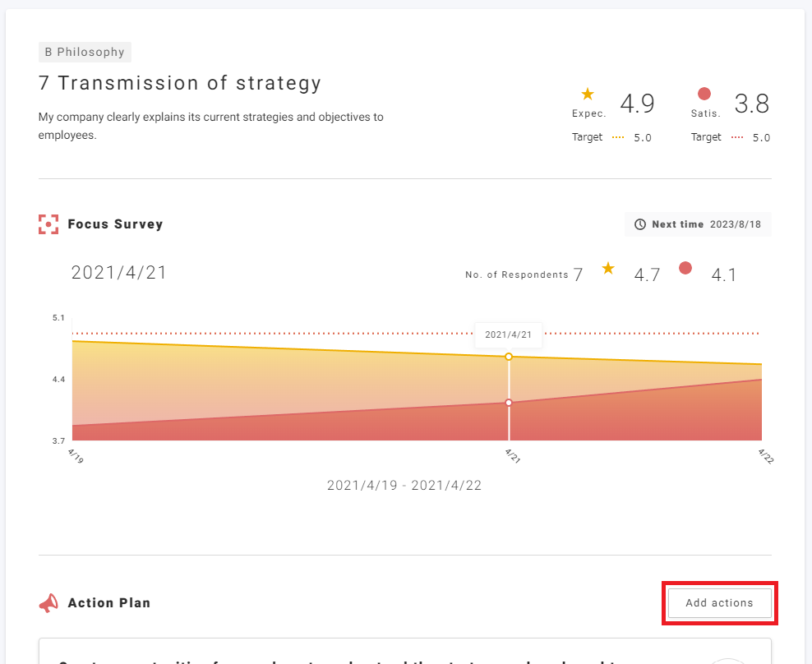Image resolution: width=812 pixels, height=664 pixels.
Task: Click the clock icon beside Next time
Action: coord(640,224)
